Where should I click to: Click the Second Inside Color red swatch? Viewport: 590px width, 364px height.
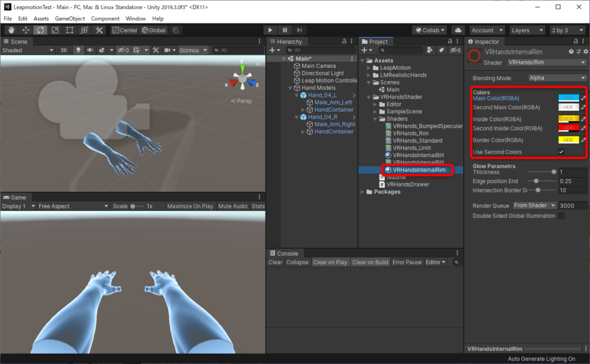click(569, 128)
